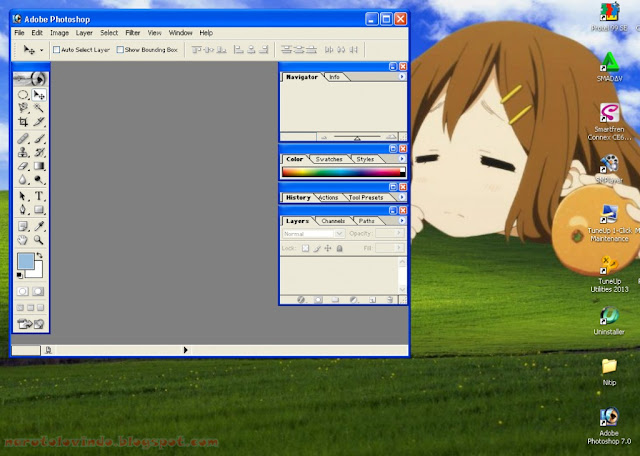Screen dimensions: 640x456
Task: Select the Lasso tool
Action: 23,108
